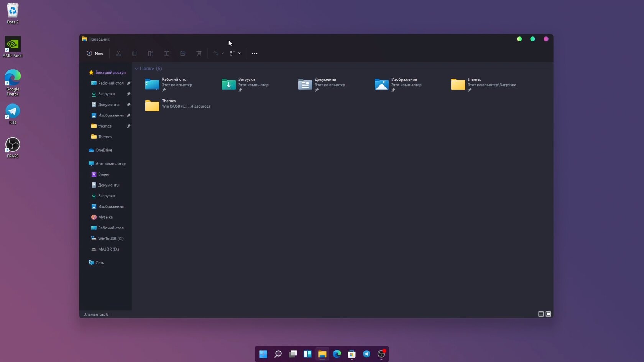Open the See more (...) menu
Screen dimensions: 644x362
pyautogui.click(x=254, y=53)
